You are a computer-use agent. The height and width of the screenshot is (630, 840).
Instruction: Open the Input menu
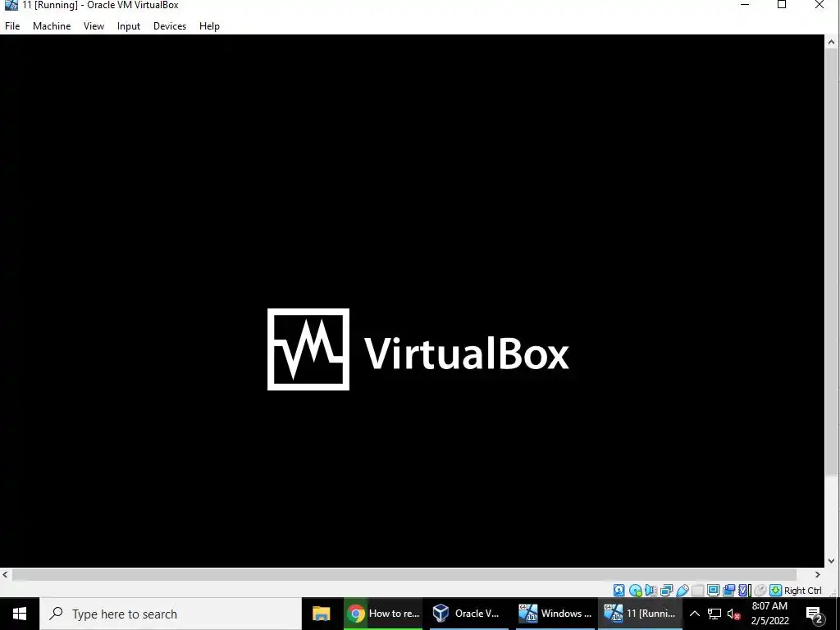(129, 25)
